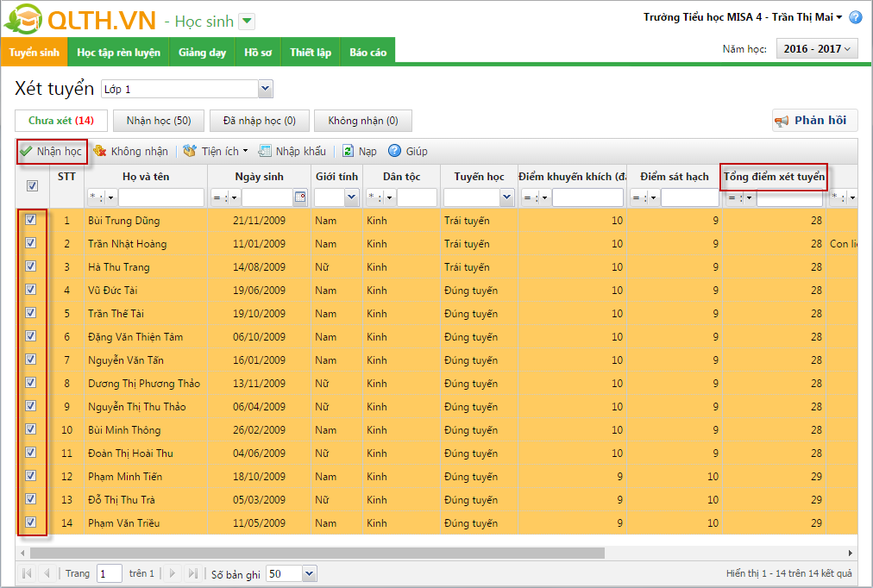Click the green Nhận học checkmark icon
Viewport: 873px width, 588px height.
(26, 151)
